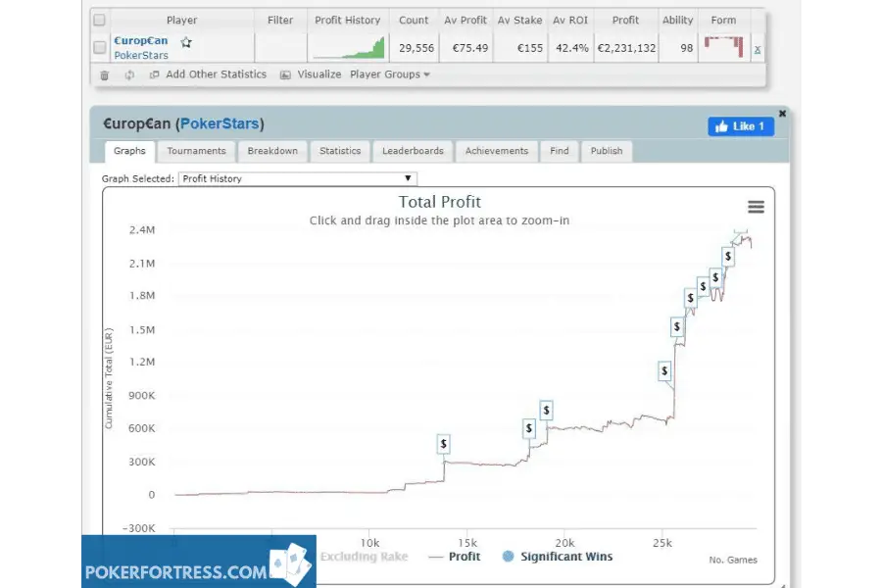Expand the Player Groups dropdown
Screen dimensions: 882x588
tap(389, 74)
